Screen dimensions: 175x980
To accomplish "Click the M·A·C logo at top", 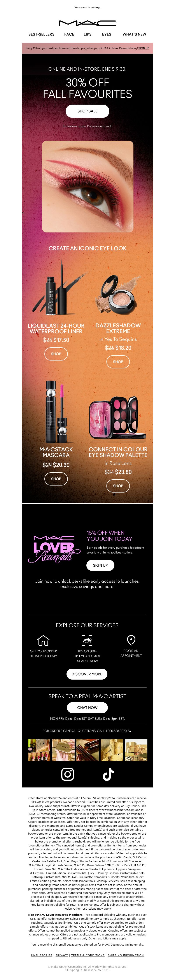I will [x=87, y=23].
